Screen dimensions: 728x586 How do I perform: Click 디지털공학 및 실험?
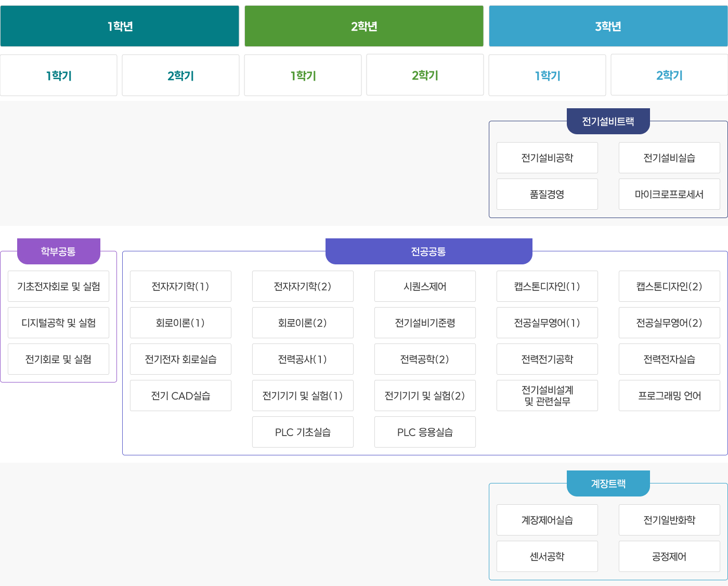click(x=59, y=323)
